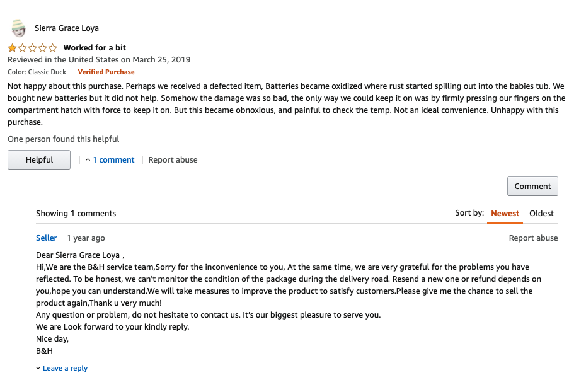
Task: Open reviewer name Sierra Grace Loya
Action: pos(67,28)
